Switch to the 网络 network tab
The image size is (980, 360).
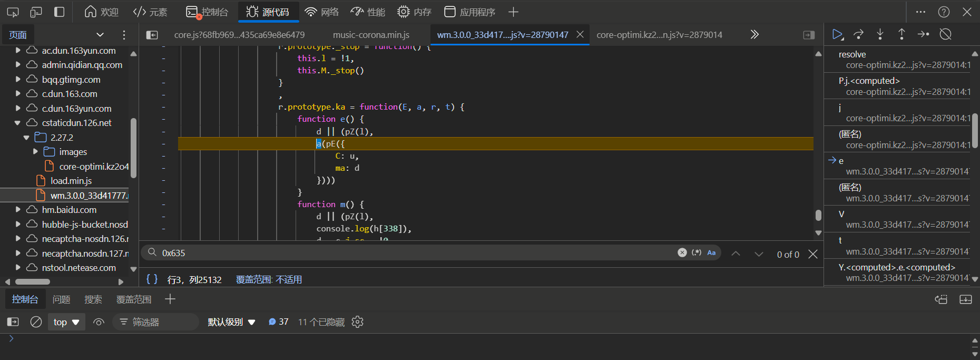(x=322, y=12)
